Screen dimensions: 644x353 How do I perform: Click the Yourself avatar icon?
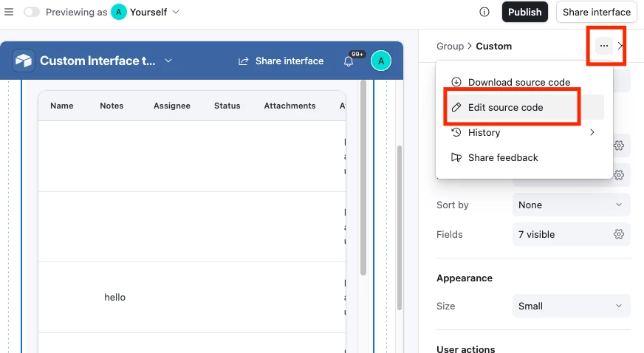pos(119,12)
